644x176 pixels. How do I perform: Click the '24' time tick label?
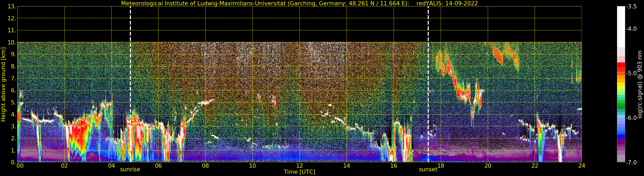582,166
